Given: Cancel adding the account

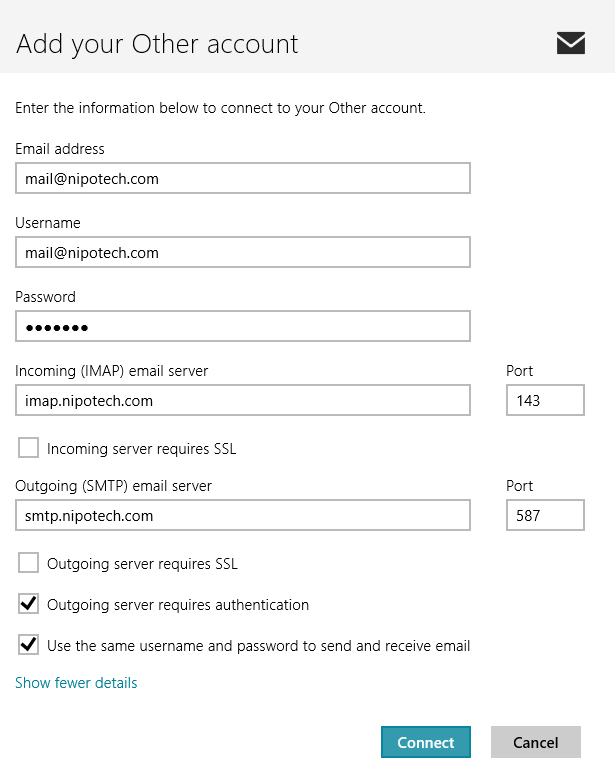Looking at the screenshot, I should (536, 742).
